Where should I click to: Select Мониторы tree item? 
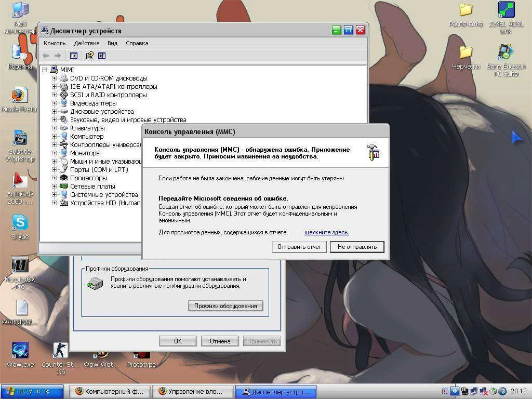85,153
